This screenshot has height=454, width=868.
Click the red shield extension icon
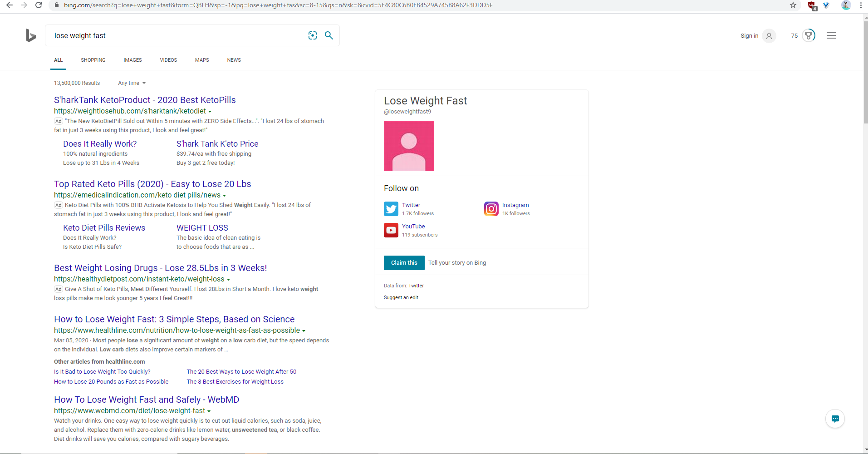coord(812,5)
